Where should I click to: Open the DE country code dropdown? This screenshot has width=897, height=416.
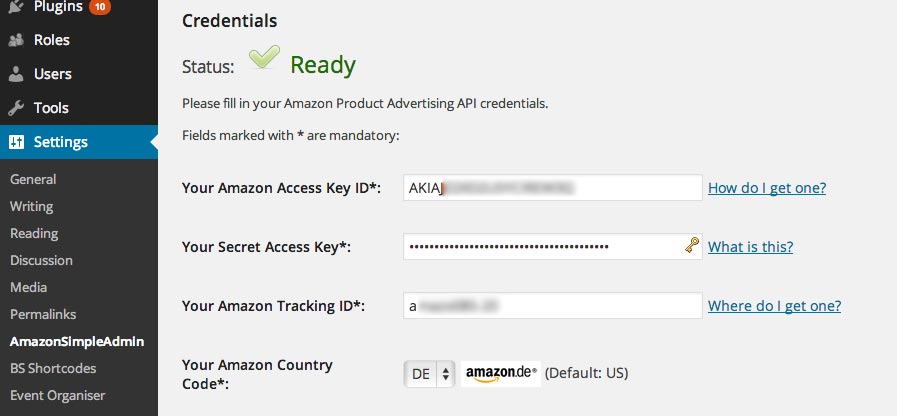coord(429,374)
